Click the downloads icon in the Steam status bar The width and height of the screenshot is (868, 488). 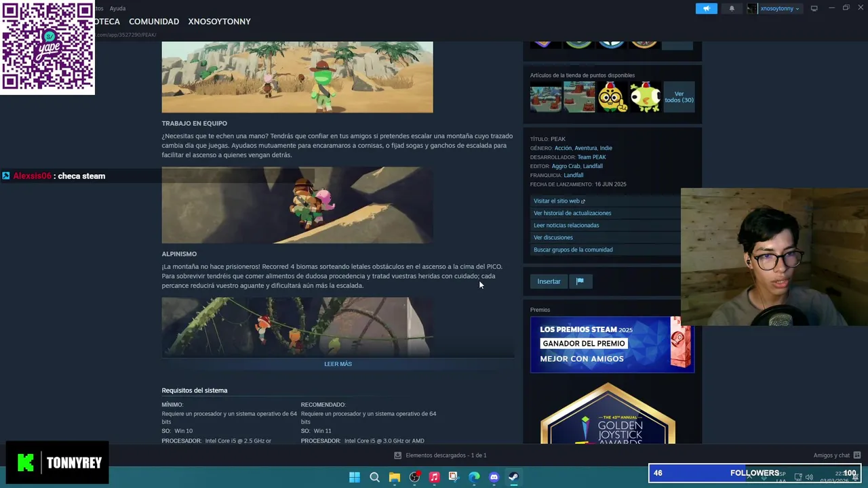398,455
